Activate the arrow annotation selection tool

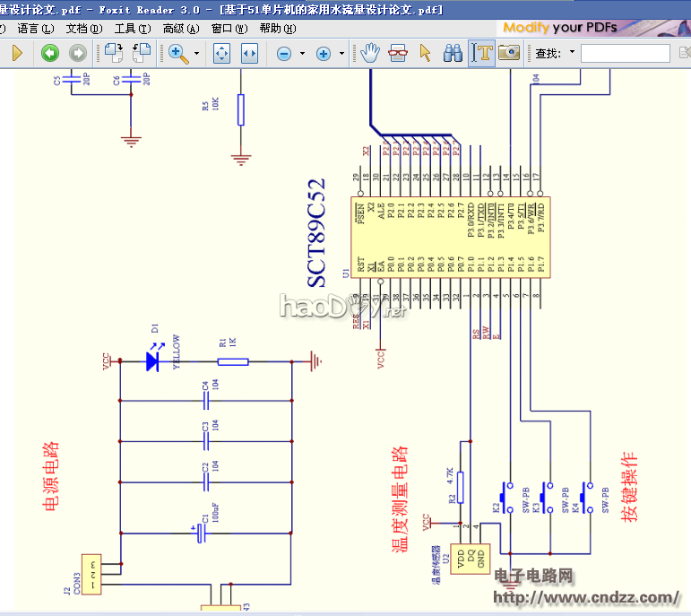point(425,54)
